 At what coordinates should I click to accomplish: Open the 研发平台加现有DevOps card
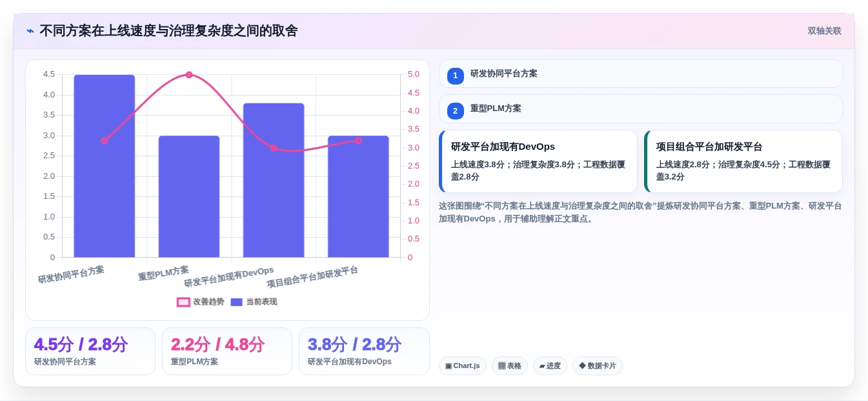[538, 161]
